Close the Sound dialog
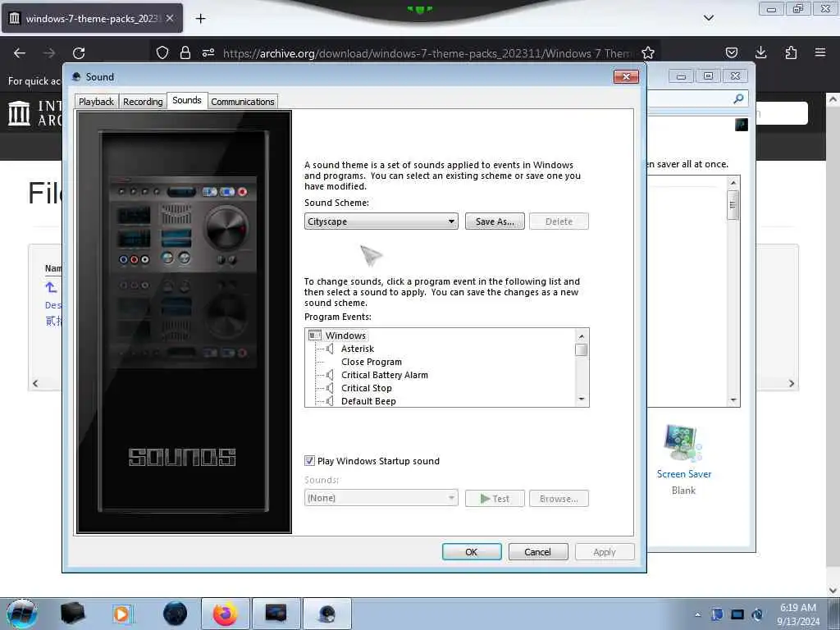This screenshot has width=840, height=630. tap(626, 76)
